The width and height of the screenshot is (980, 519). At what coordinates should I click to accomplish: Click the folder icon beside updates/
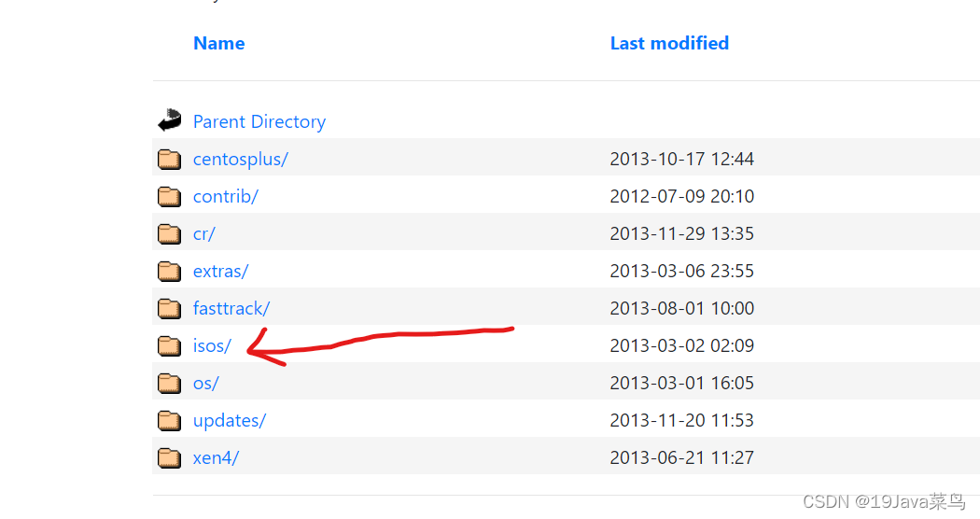(x=169, y=420)
